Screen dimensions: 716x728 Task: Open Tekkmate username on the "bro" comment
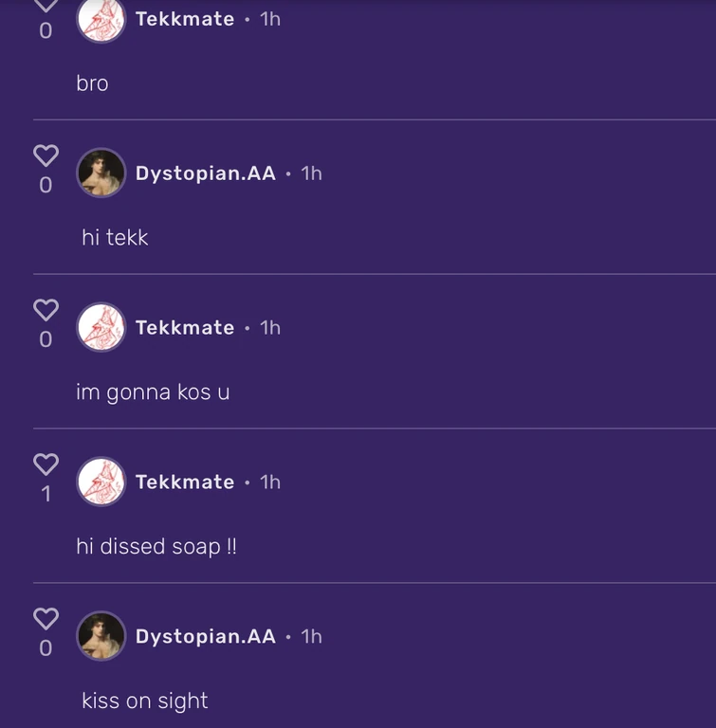click(185, 19)
